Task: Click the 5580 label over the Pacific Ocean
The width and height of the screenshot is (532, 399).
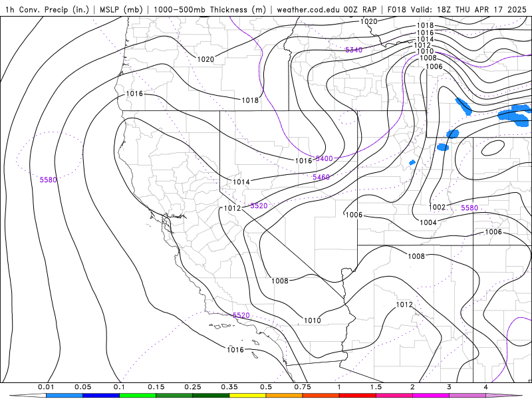Action: [x=48, y=180]
